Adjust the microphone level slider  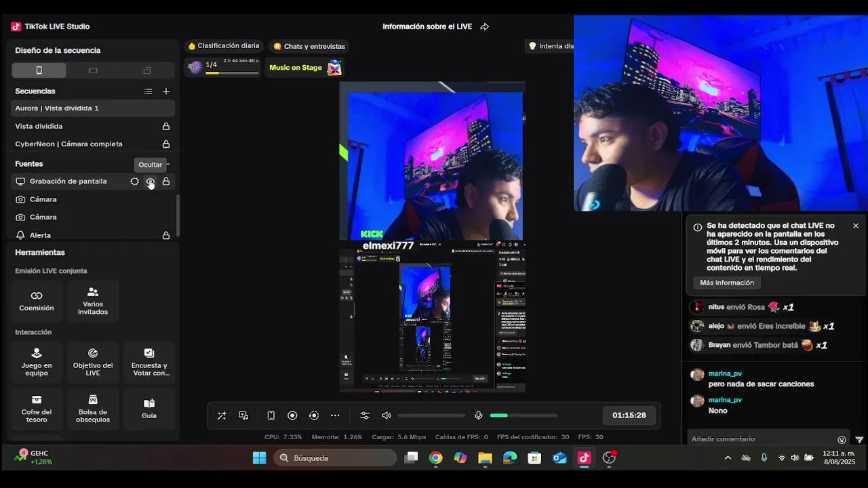[x=524, y=415]
